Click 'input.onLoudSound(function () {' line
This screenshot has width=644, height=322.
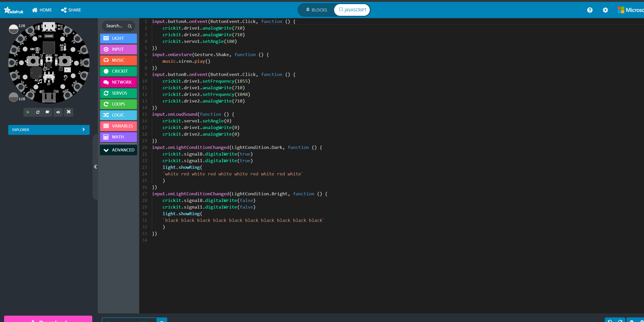coord(193,114)
